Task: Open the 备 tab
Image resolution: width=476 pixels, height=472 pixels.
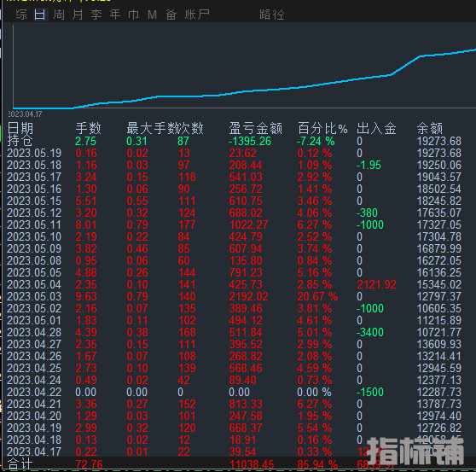Action: (x=171, y=15)
